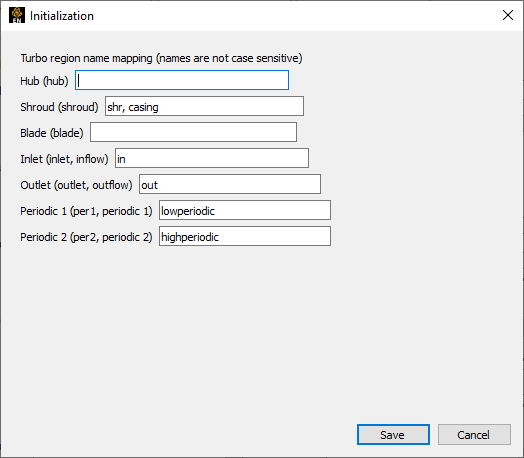The image size is (524, 458).
Task: Close the Initialization dialog
Action: click(508, 15)
